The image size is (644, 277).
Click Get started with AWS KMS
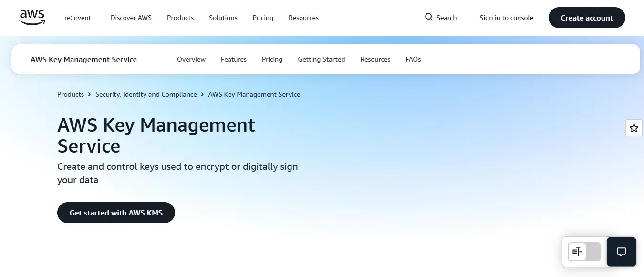116,213
